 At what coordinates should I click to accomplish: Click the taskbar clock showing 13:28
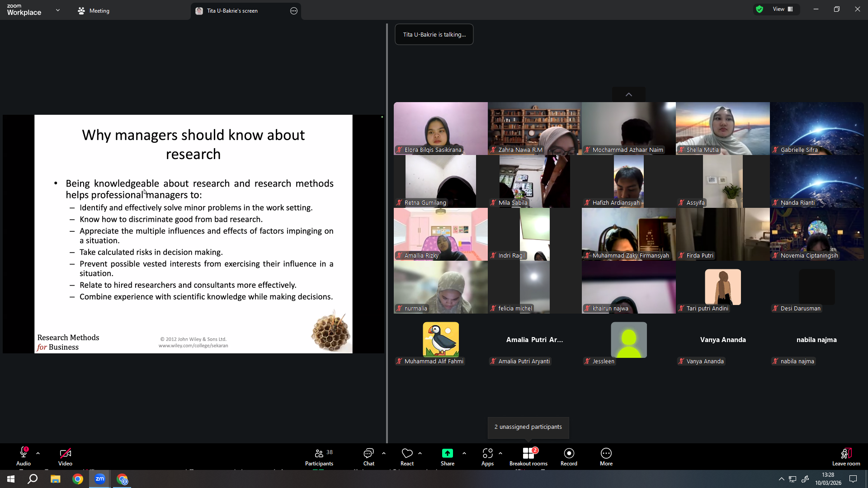tap(828, 479)
